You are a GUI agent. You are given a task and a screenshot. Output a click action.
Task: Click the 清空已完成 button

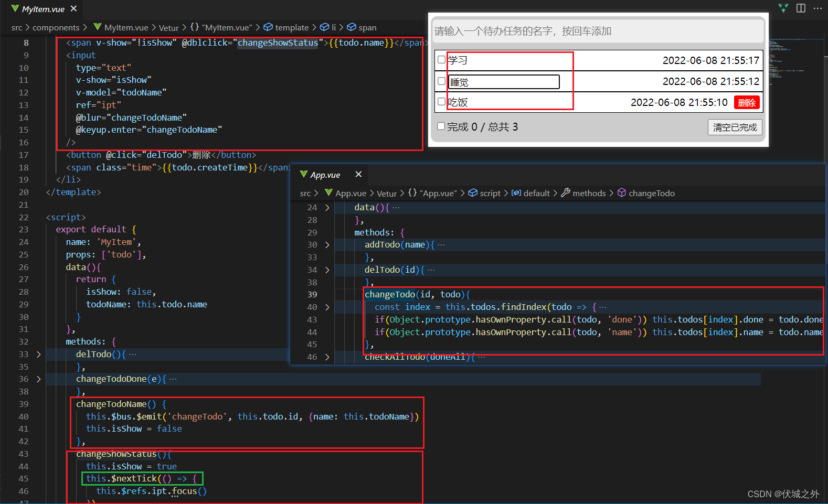(x=735, y=127)
